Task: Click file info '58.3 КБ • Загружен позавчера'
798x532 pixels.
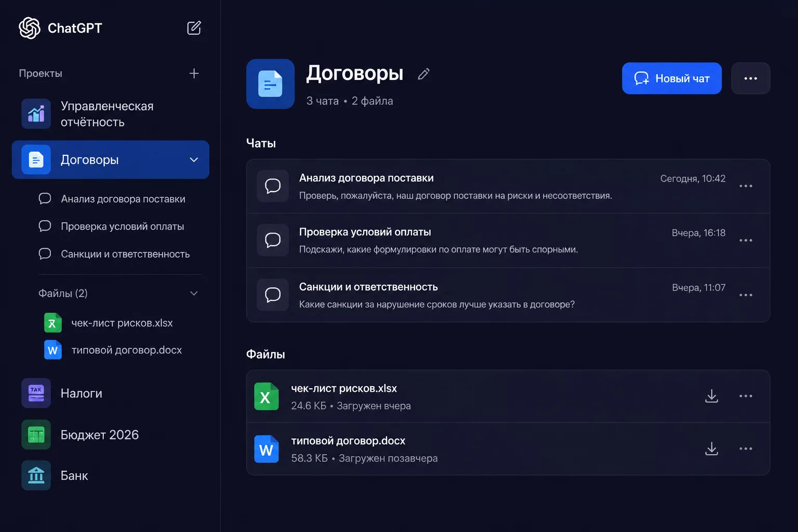Action: 364,458
